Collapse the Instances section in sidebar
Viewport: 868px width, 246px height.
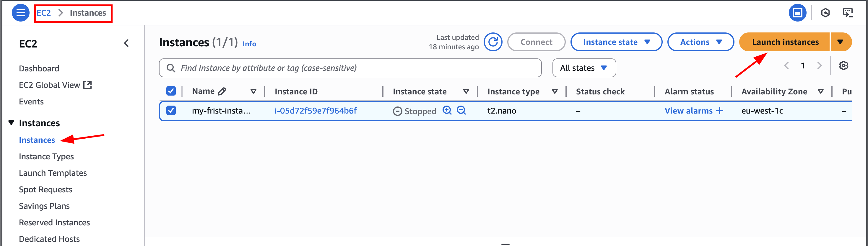(11, 123)
